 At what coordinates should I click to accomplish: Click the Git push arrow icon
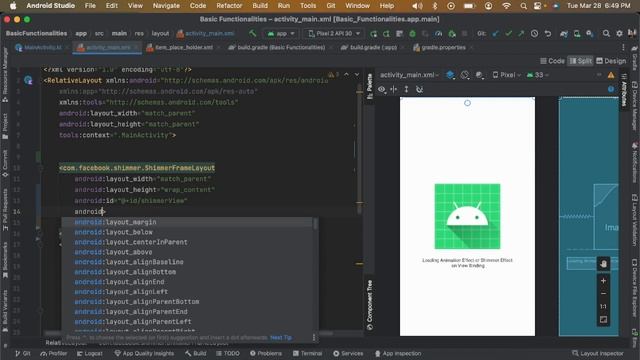point(521,34)
